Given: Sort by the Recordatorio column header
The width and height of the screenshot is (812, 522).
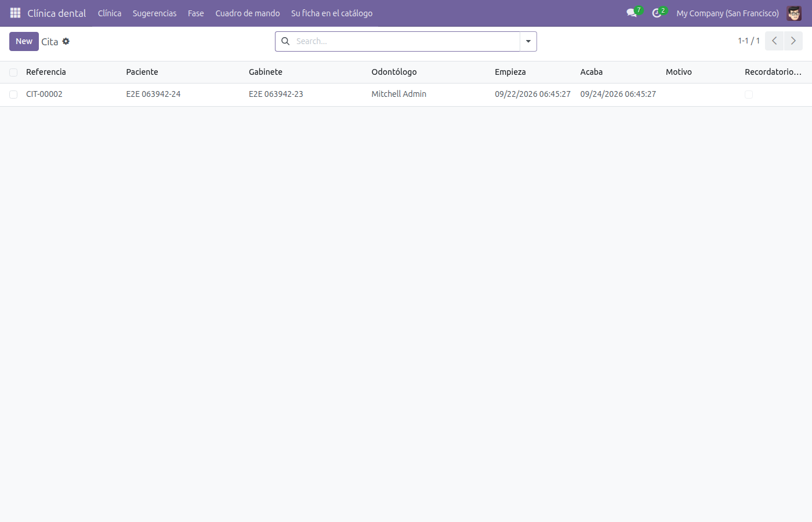Looking at the screenshot, I should tap(773, 72).
